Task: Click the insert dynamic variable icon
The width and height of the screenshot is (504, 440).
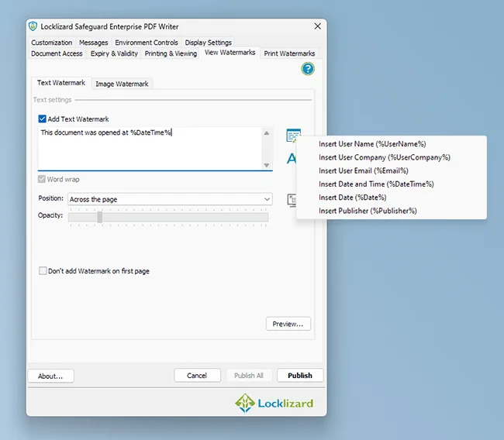Action: pyautogui.click(x=293, y=136)
